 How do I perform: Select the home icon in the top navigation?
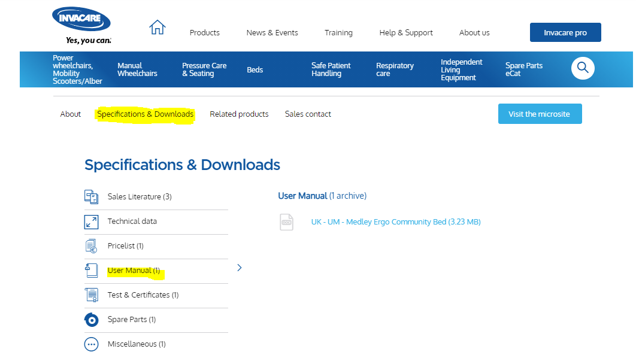coord(157,28)
